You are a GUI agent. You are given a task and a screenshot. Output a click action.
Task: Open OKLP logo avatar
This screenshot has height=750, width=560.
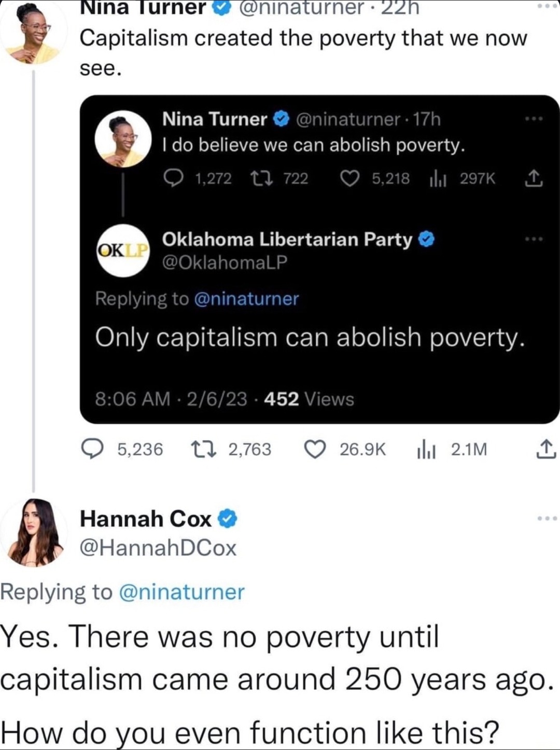[x=123, y=251]
